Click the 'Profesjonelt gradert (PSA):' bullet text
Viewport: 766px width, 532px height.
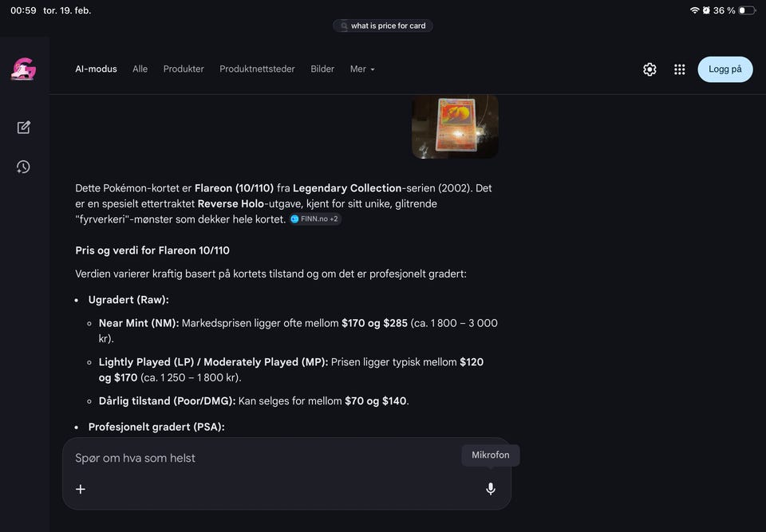coord(156,427)
